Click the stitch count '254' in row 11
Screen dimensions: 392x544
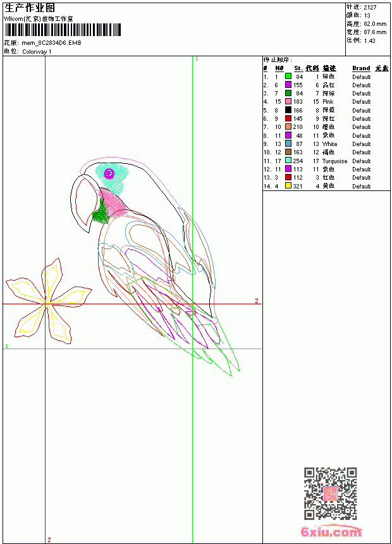(298, 161)
